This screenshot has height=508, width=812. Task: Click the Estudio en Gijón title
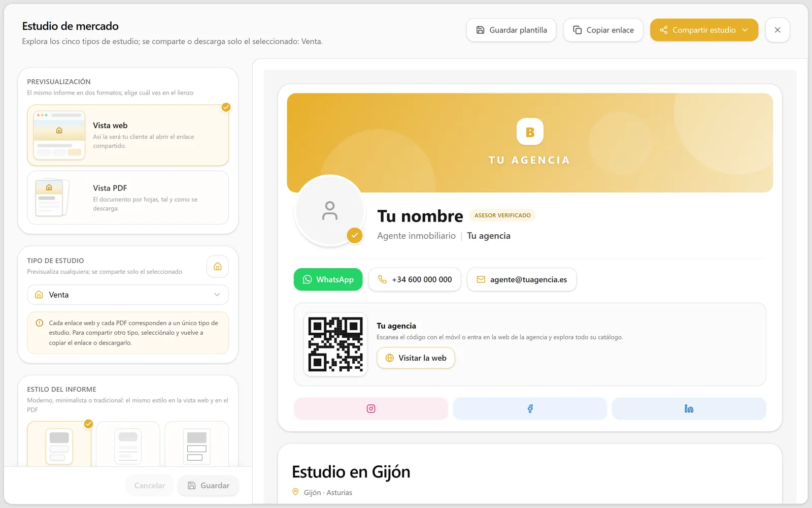(351, 472)
